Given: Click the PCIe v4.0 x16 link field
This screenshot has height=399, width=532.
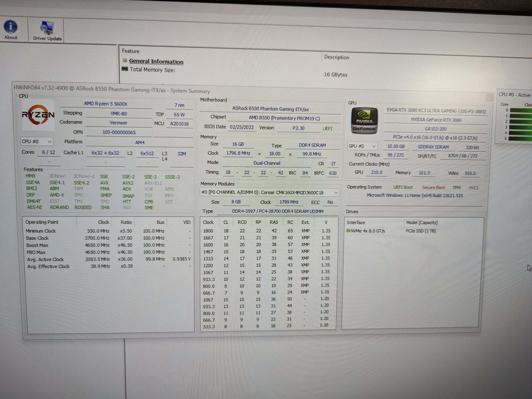Looking at the screenshot, I should (435, 138).
